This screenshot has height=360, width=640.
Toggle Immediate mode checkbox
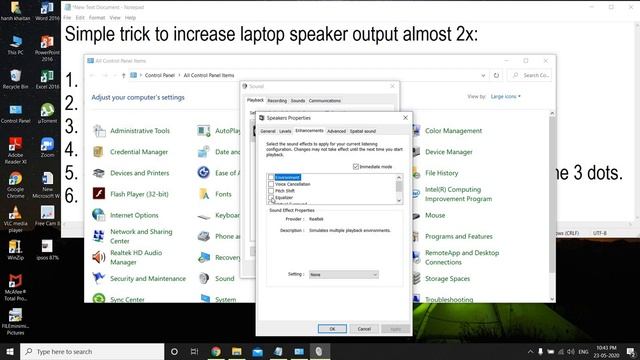click(356, 167)
